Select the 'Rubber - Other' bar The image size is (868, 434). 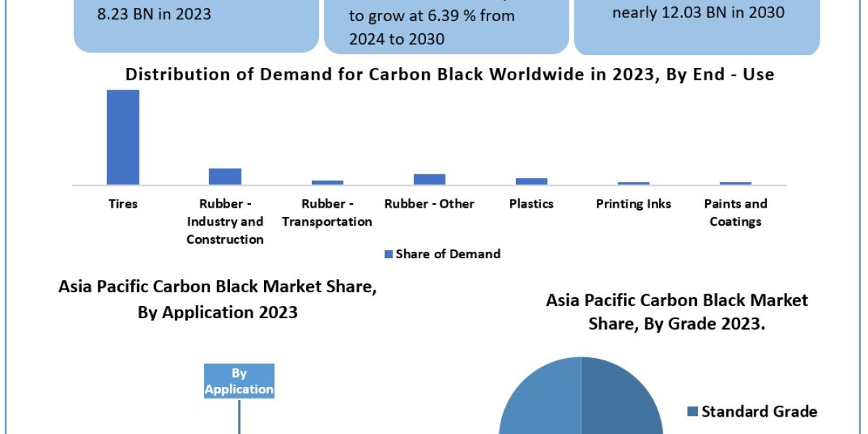(x=430, y=179)
